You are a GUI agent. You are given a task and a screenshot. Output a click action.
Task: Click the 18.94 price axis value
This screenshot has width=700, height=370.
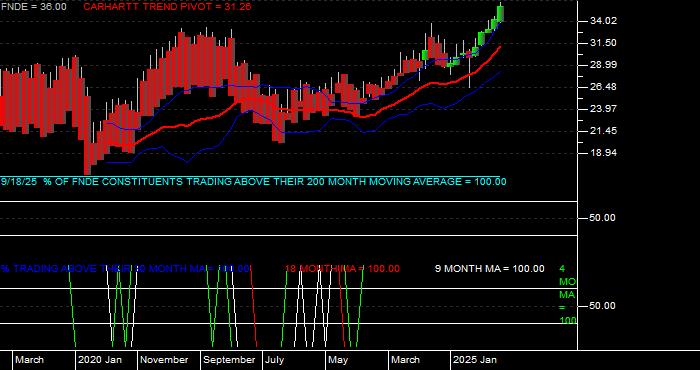(x=604, y=153)
